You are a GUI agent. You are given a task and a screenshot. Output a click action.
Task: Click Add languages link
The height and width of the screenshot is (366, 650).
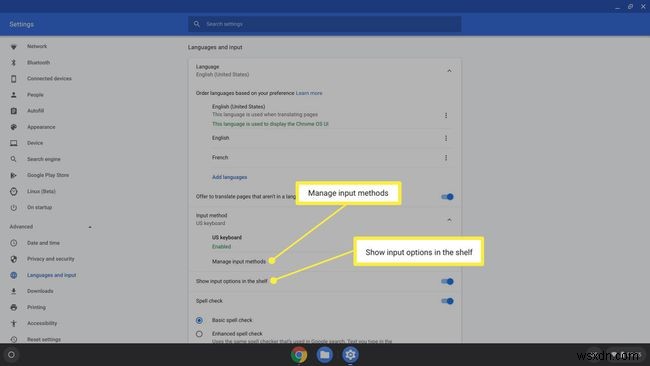229,177
